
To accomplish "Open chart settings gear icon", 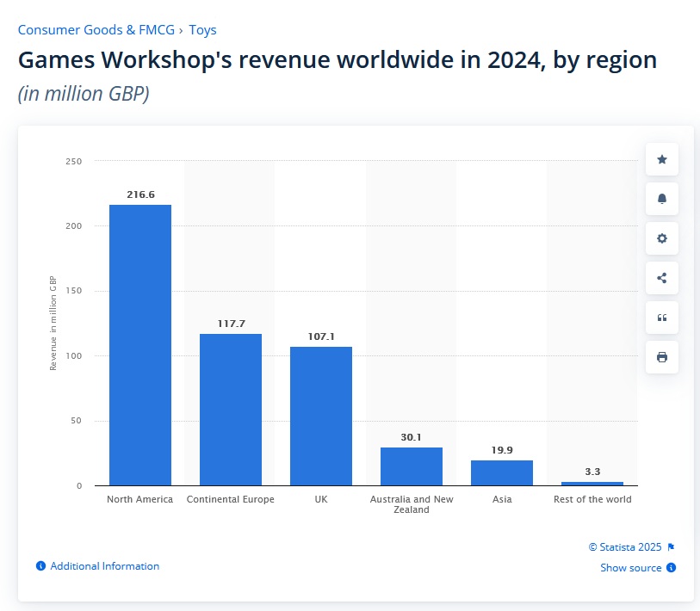I will click(x=662, y=238).
